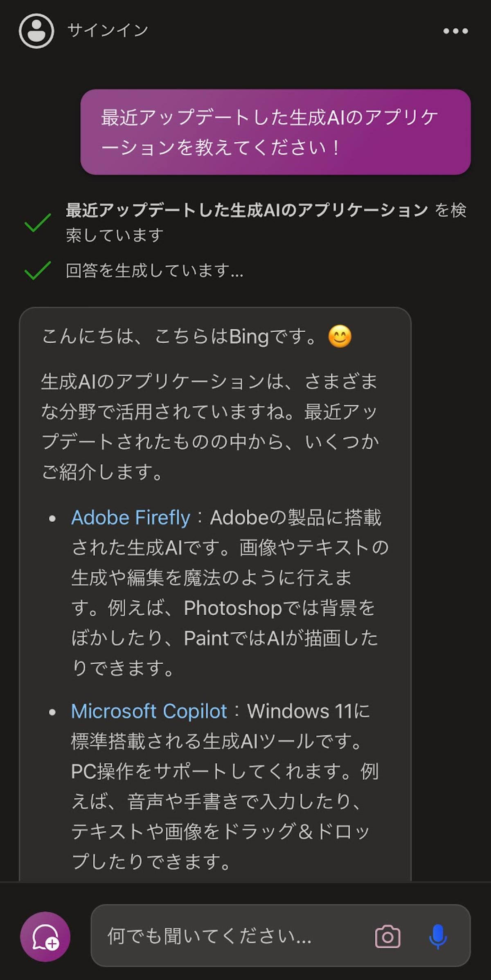Start a new topic with the purple chat button

coord(45,936)
